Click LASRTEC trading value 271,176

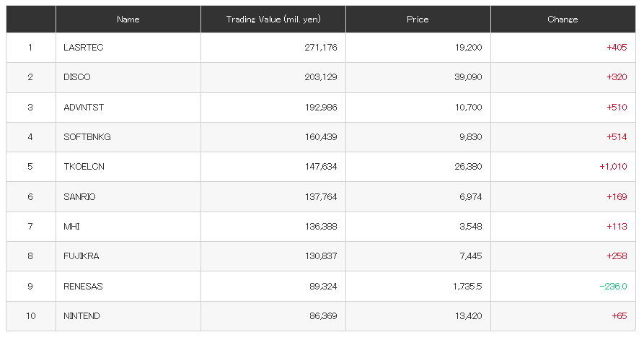coord(321,48)
